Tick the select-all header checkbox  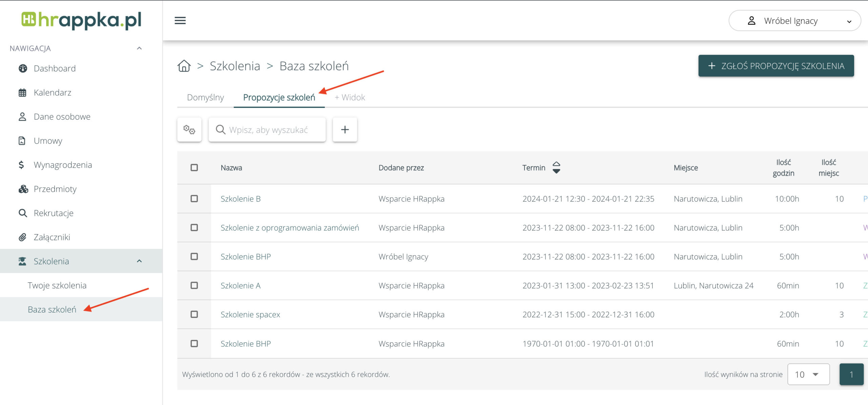click(x=194, y=167)
